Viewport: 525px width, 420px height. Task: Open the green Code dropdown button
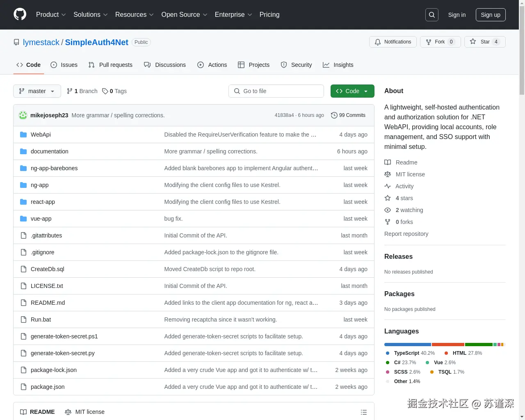click(x=352, y=91)
